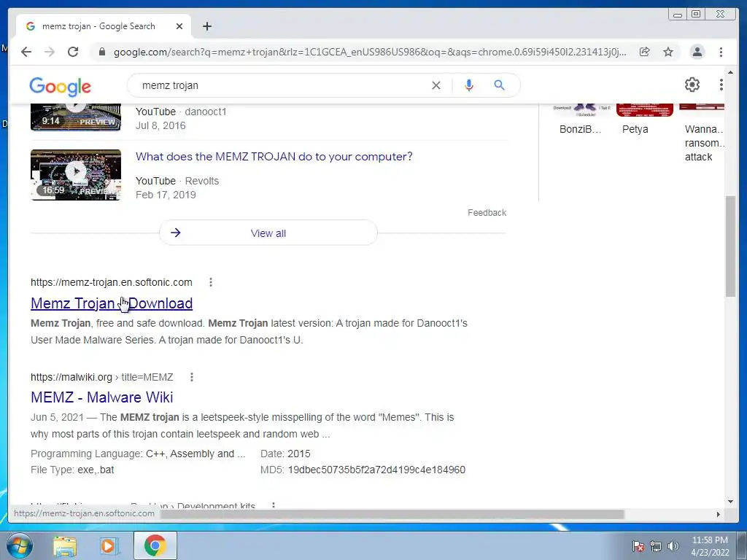Click the softonic.com result URL text
This screenshot has height=560, width=747.
pos(112,282)
